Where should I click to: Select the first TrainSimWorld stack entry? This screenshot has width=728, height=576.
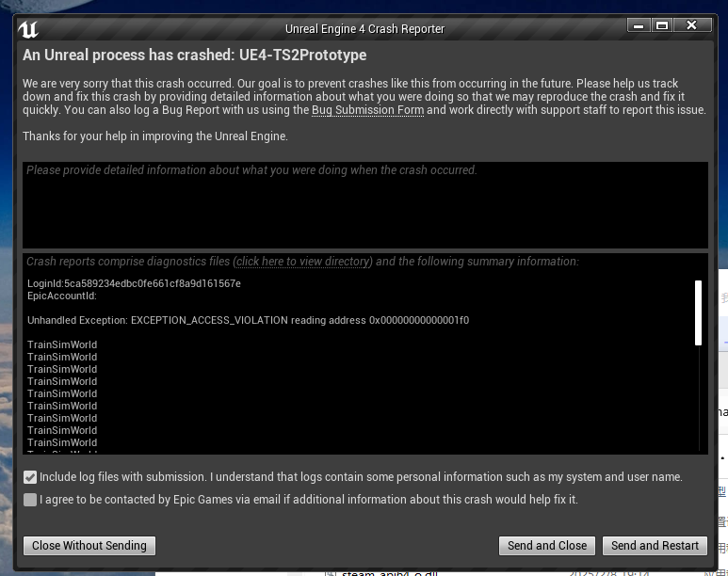[x=62, y=345]
